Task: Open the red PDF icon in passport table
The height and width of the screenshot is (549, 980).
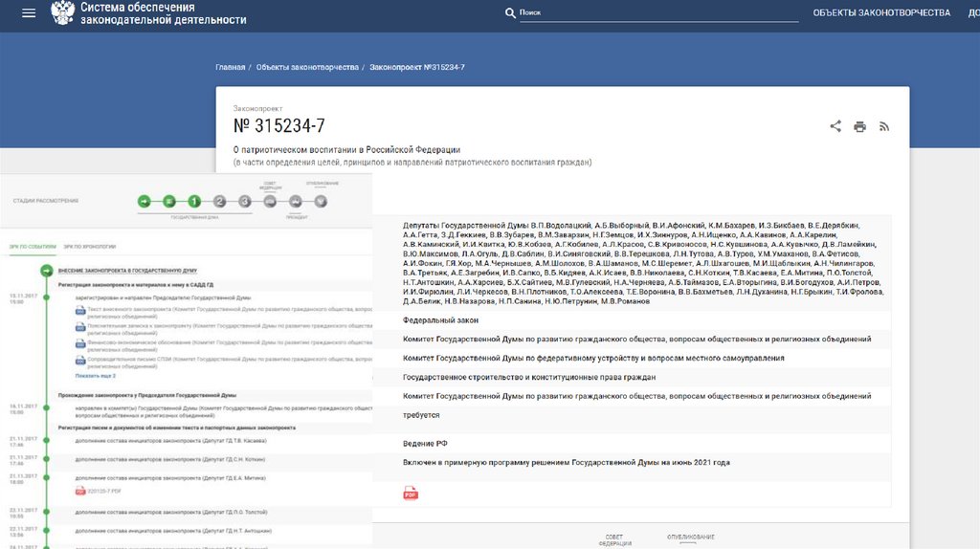Action: (x=411, y=494)
